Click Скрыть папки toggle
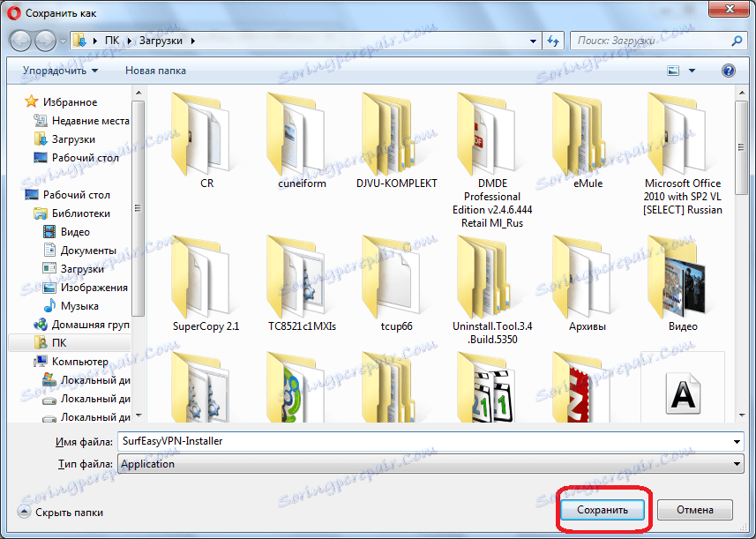 pyautogui.click(x=61, y=512)
